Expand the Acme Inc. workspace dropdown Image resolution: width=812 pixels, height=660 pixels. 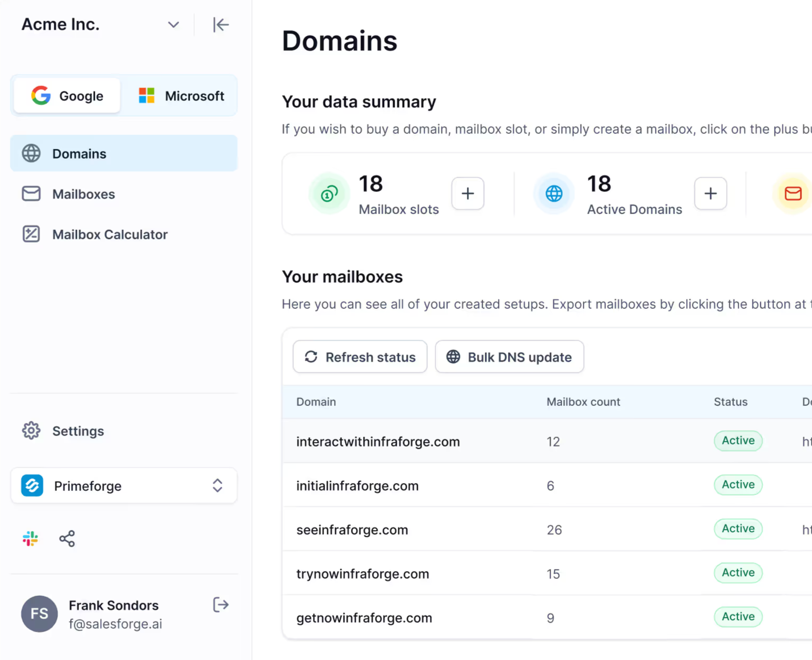173,25
